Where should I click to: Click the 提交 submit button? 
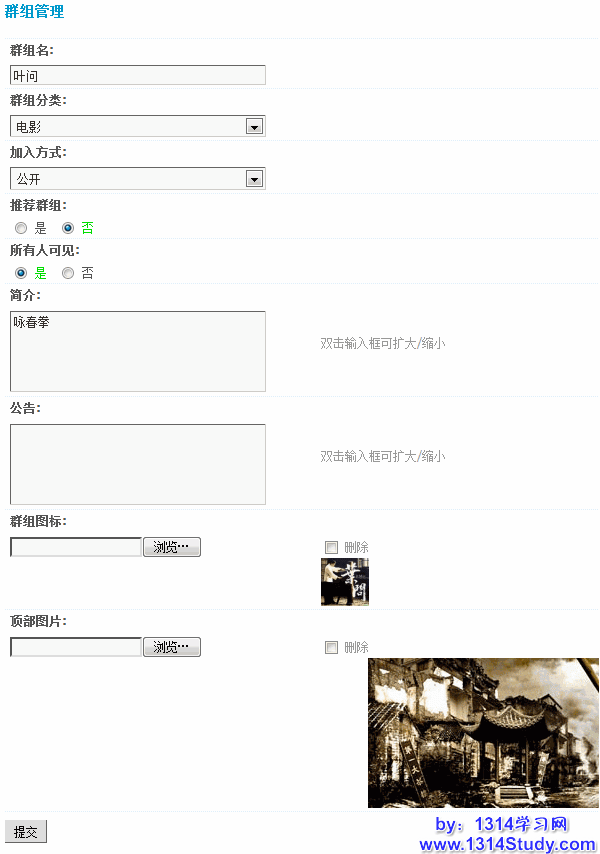26,832
